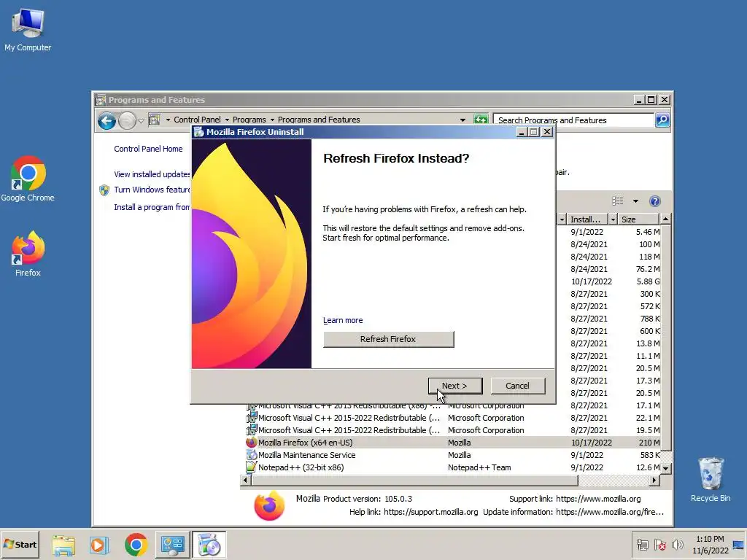747x560 pixels.
Task: Click the https://www.mozilla.org support link text
Action: click(598, 499)
